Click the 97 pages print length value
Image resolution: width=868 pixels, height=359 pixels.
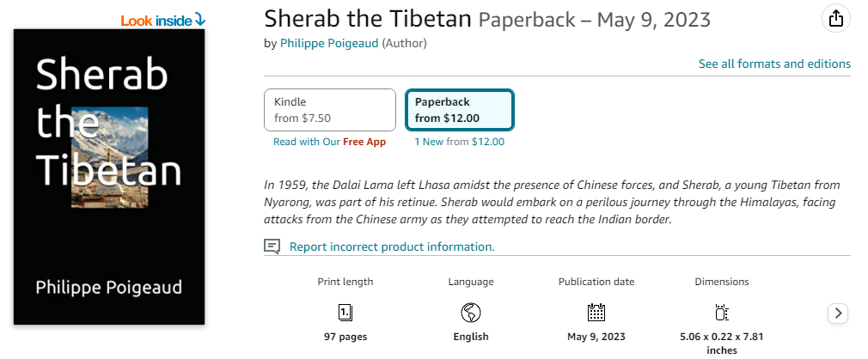click(345, 337)
